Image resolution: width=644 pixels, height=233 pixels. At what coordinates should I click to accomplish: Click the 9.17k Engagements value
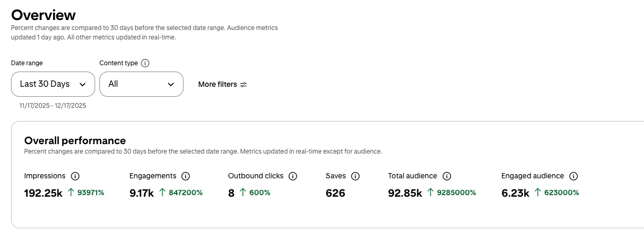[x=141, y=193]
